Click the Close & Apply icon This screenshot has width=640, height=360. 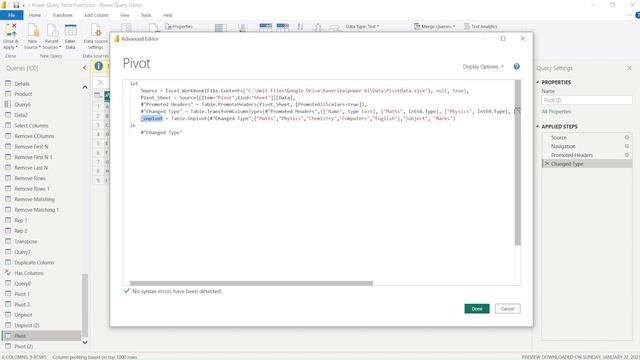[x=11, y=30]
